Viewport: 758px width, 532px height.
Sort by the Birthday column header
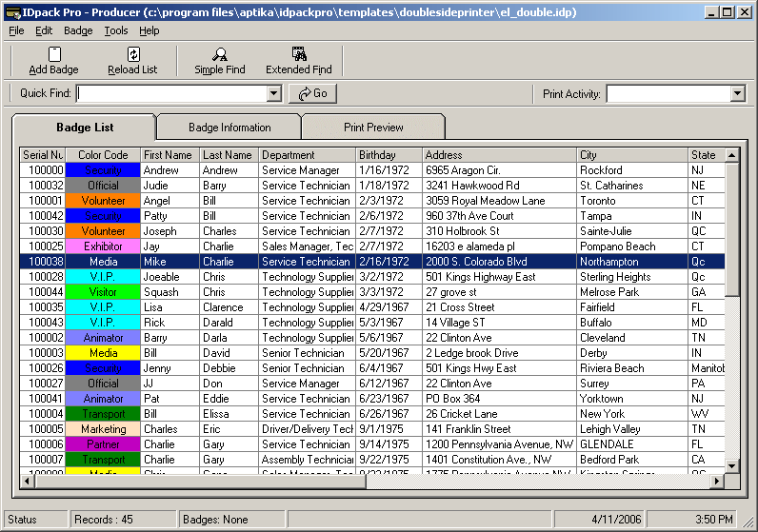(x=389, y=155)
